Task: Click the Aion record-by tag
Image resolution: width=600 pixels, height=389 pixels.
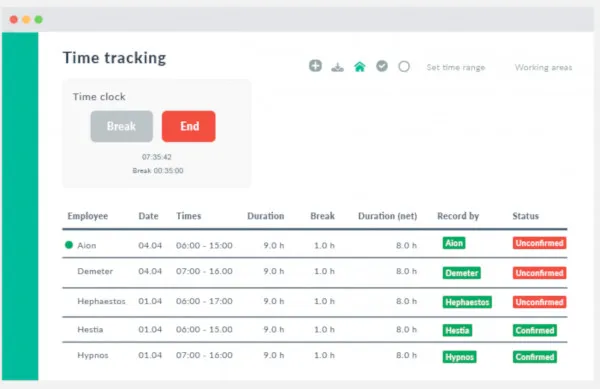Action: coord(454,243)
